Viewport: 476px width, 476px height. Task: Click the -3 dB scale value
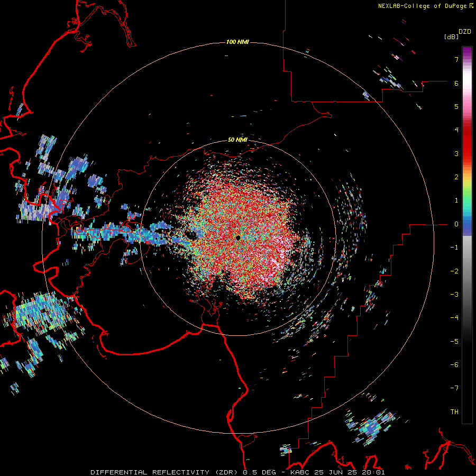tap(454, 295)
